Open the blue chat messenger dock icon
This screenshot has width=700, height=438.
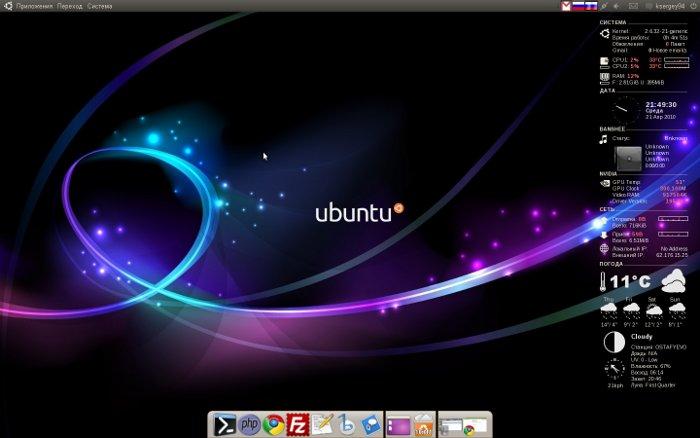(x=370, y=425)
